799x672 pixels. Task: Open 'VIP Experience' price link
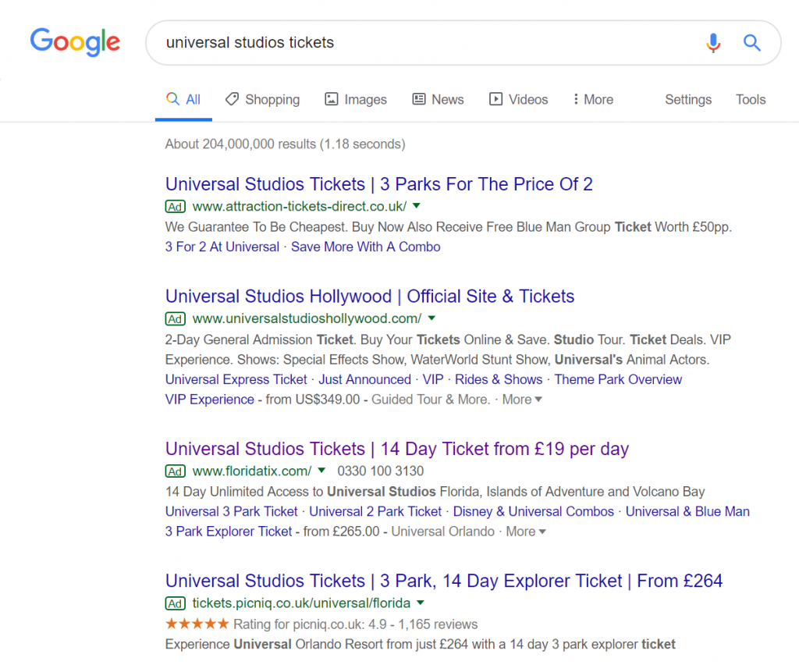point(209,400)
